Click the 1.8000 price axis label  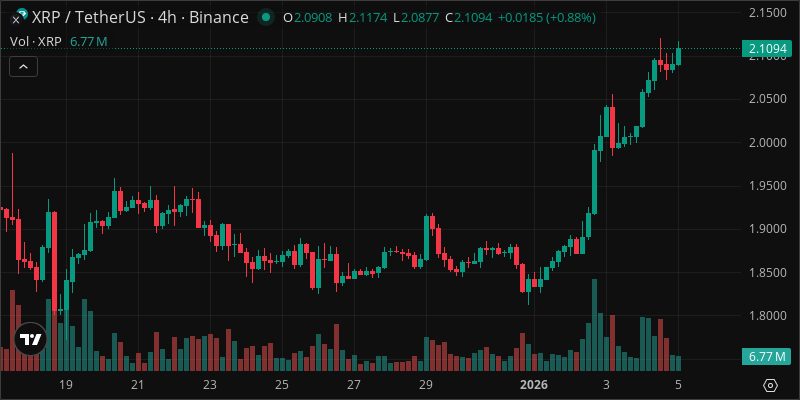pyautogui.click(x=767, y=316)
